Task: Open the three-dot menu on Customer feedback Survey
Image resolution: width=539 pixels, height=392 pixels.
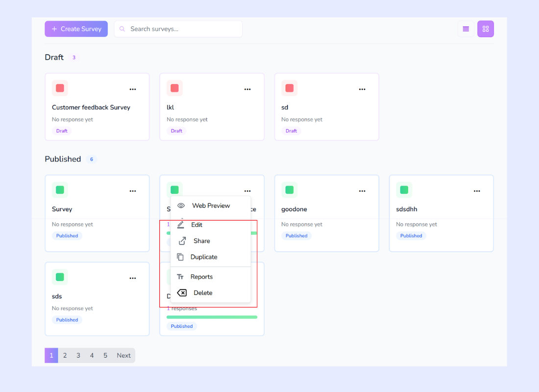Action: coord(132,89)
